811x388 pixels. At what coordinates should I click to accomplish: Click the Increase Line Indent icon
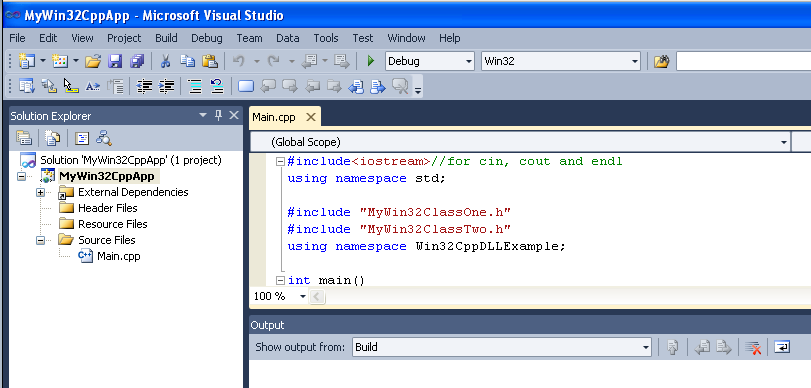coord(166,86)
